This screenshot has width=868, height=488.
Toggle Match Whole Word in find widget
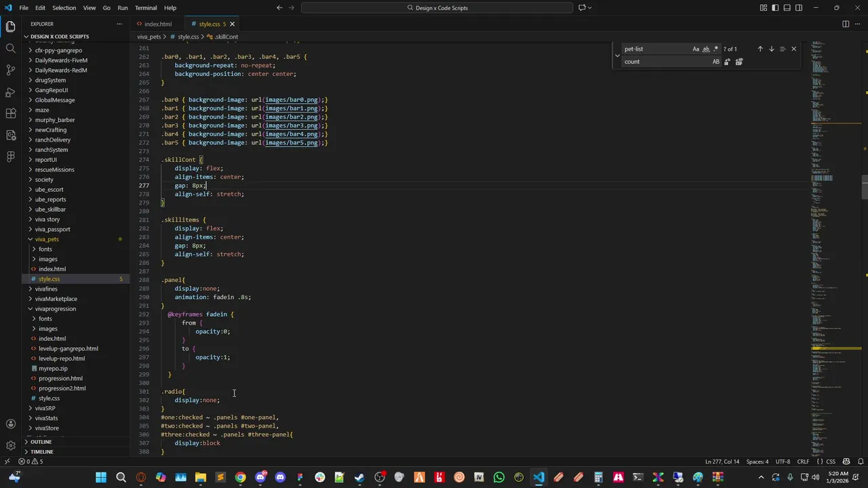706,49
